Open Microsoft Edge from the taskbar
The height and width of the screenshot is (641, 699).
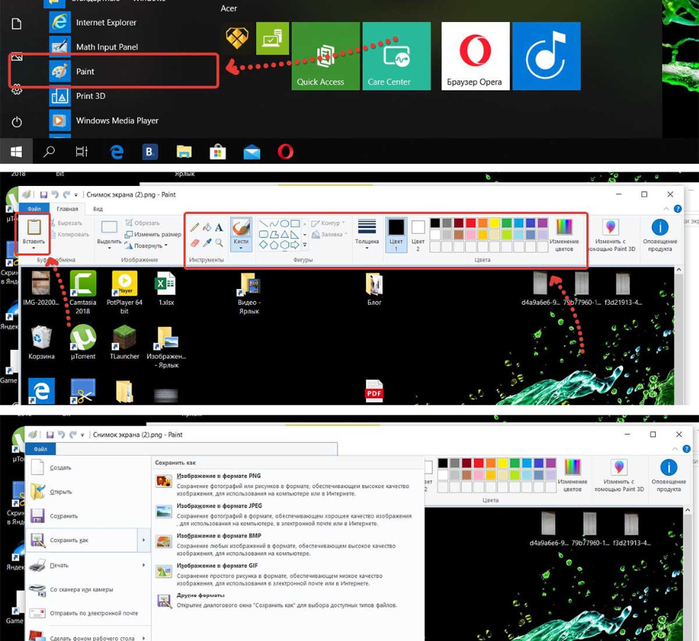pos(117,152)
